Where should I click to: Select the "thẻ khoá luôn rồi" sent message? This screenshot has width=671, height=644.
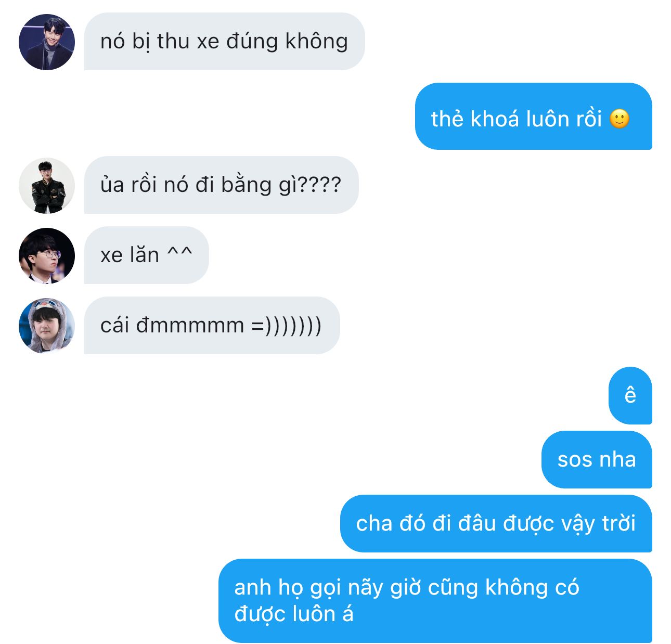point(533,117)
